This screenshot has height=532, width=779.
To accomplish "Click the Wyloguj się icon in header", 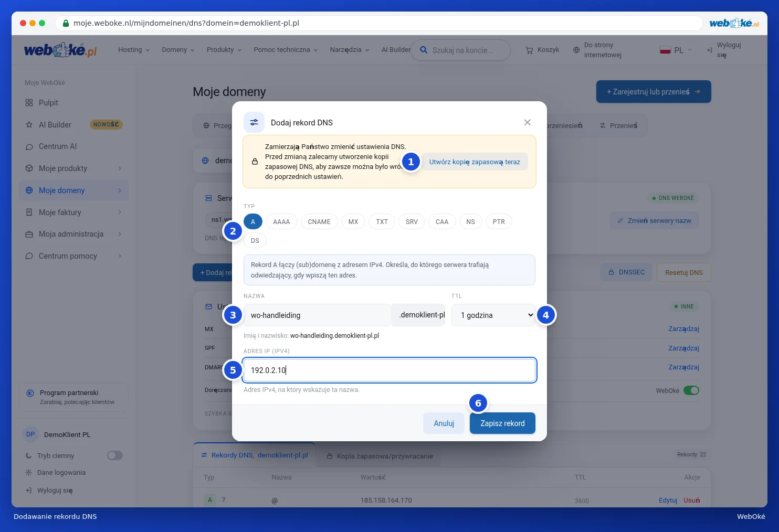I will [x=710, y=50].
